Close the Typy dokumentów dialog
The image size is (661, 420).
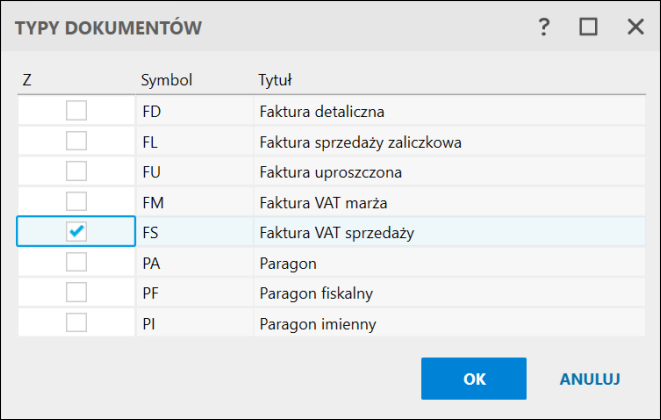635,28
